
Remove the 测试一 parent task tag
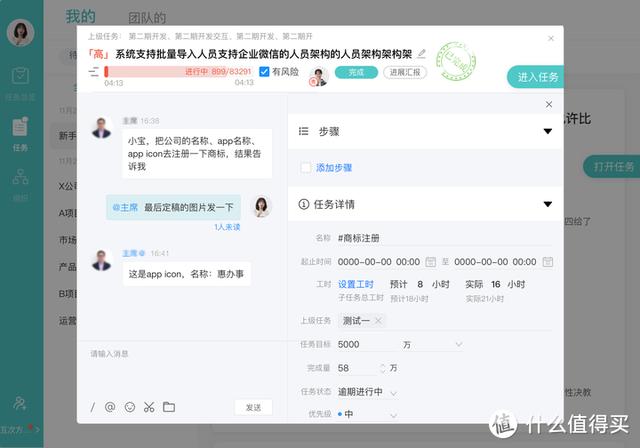click(378, 321)
